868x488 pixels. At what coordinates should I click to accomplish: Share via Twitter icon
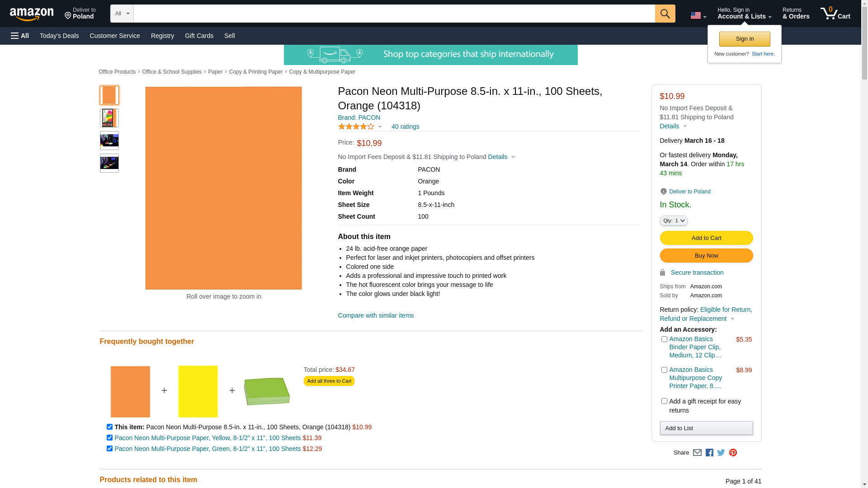(x=721, y=453)
